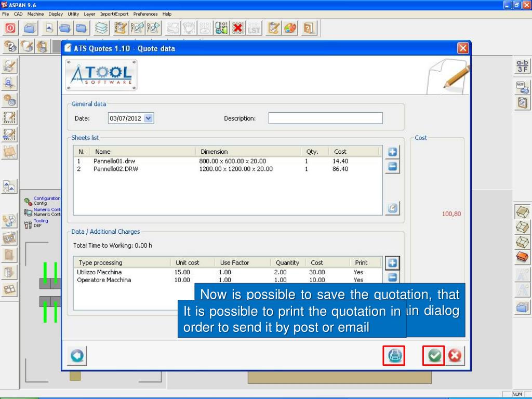Click the Use Factor column header
Image resolution: width=532 pixels, height=399 pixels.
pos(243,262)
